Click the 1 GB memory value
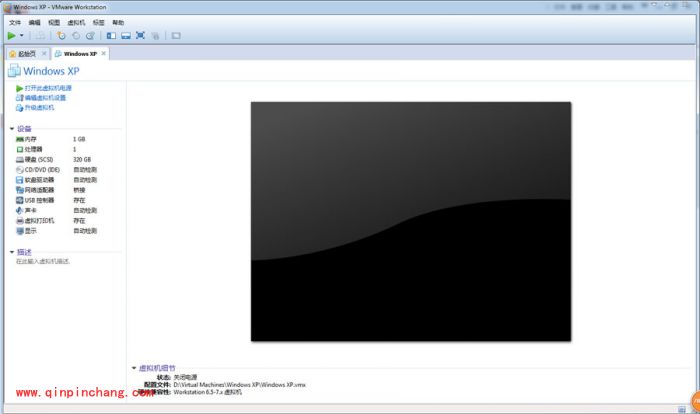The width and height of the screenshot is (700, 414). coord(79,139)
